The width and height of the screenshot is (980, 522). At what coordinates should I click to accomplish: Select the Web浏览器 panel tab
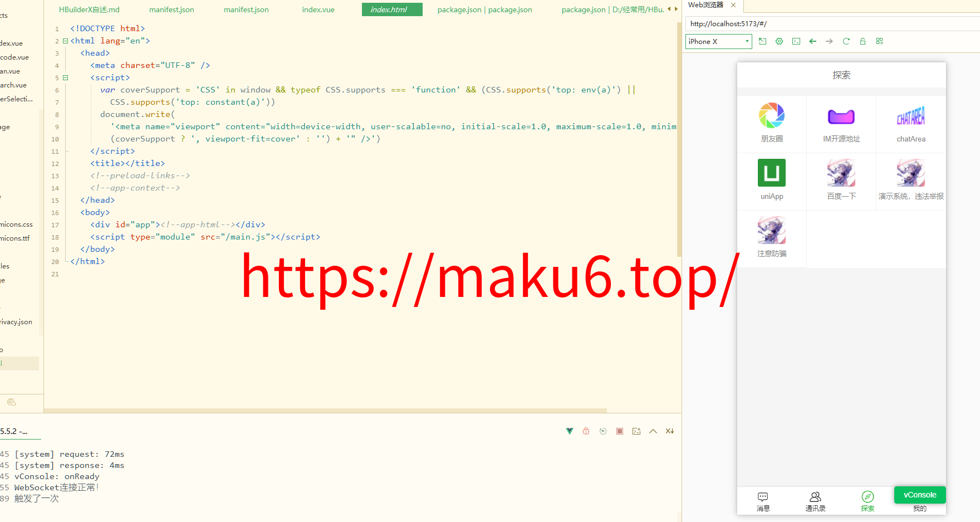705,5
